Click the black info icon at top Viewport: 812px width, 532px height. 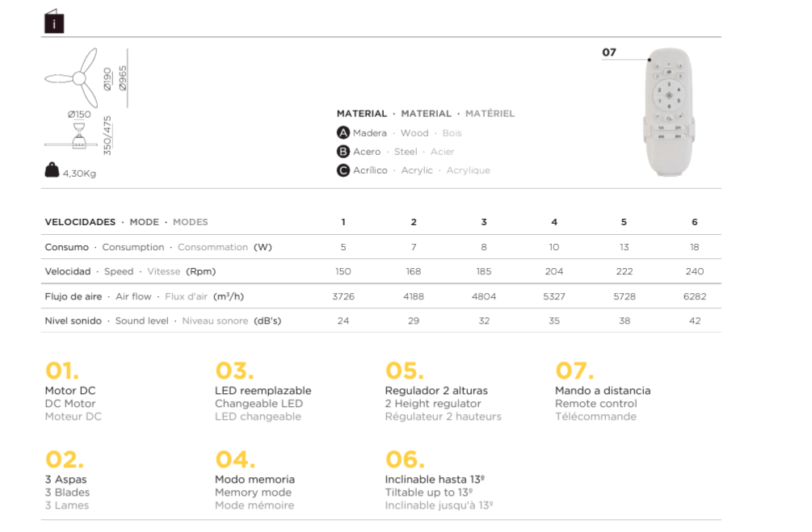tap(54, 21)
